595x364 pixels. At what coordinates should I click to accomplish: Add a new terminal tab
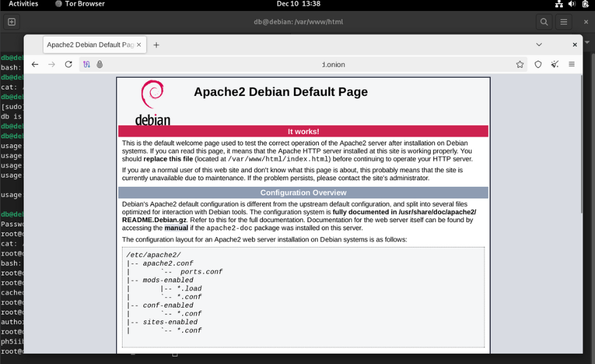[x=12, y=22]
